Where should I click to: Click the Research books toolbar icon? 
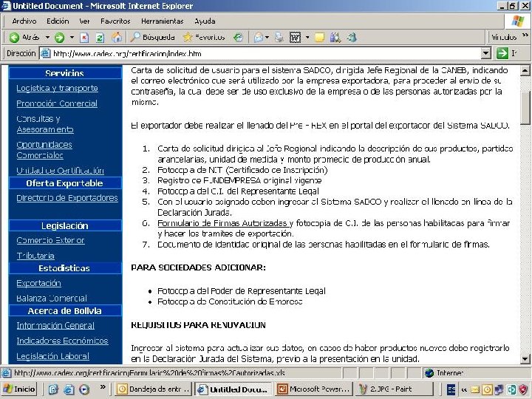(x=335, y=38)
